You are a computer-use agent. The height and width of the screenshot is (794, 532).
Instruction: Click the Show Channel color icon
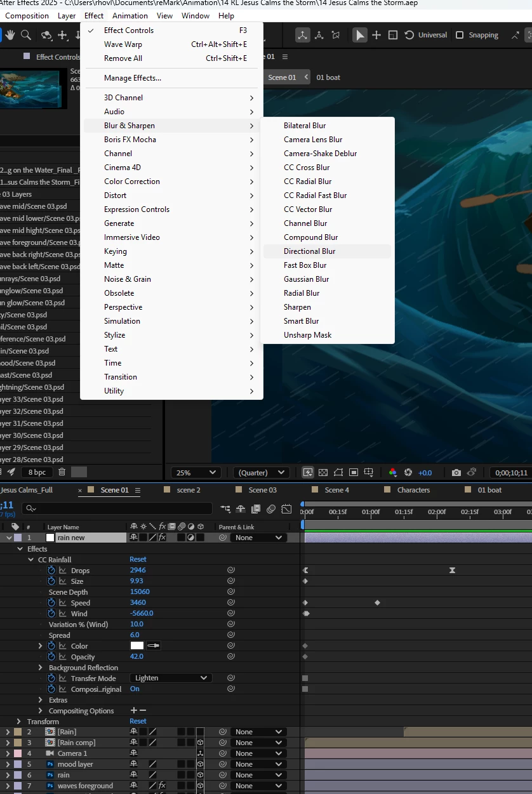click(x=392, y=472)
